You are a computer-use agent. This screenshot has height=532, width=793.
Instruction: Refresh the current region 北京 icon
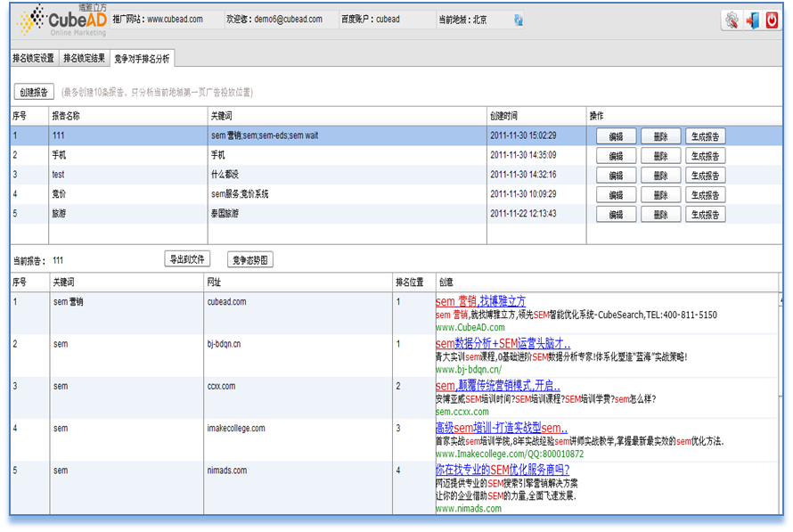click(519, 20)
